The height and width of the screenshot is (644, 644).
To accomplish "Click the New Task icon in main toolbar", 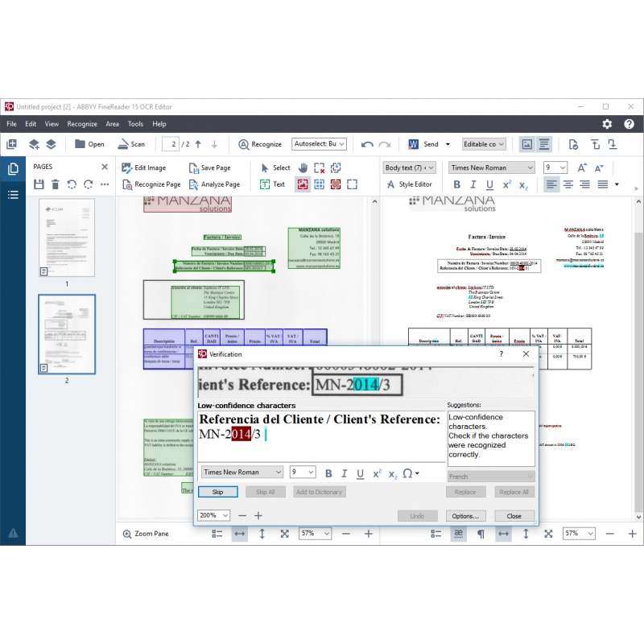I will [12, 144].
